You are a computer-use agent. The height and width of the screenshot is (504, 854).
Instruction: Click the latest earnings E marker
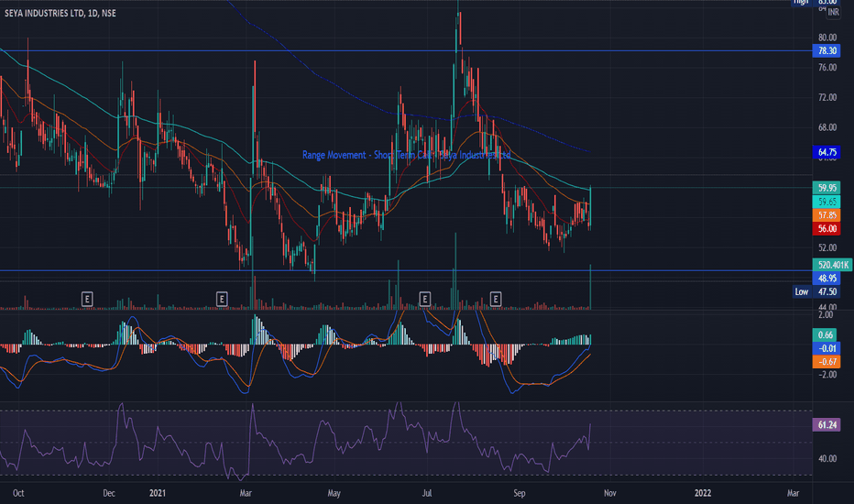click(495, 299)
